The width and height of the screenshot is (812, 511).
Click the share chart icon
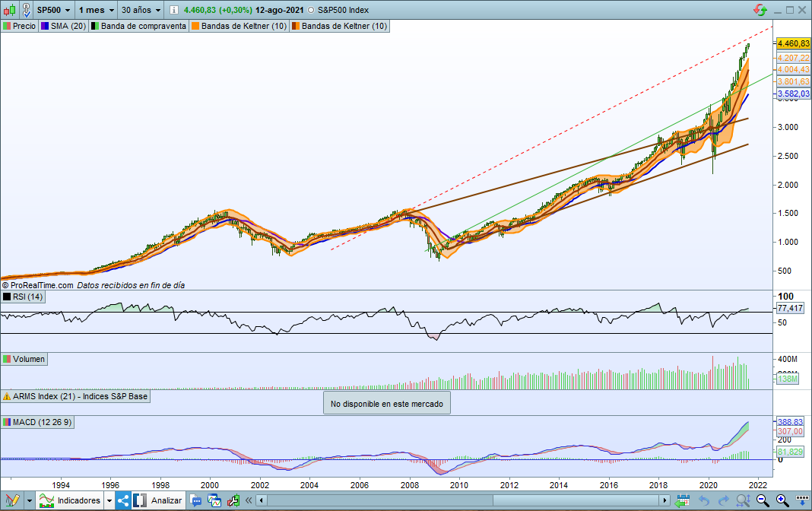tap(123, 500)
